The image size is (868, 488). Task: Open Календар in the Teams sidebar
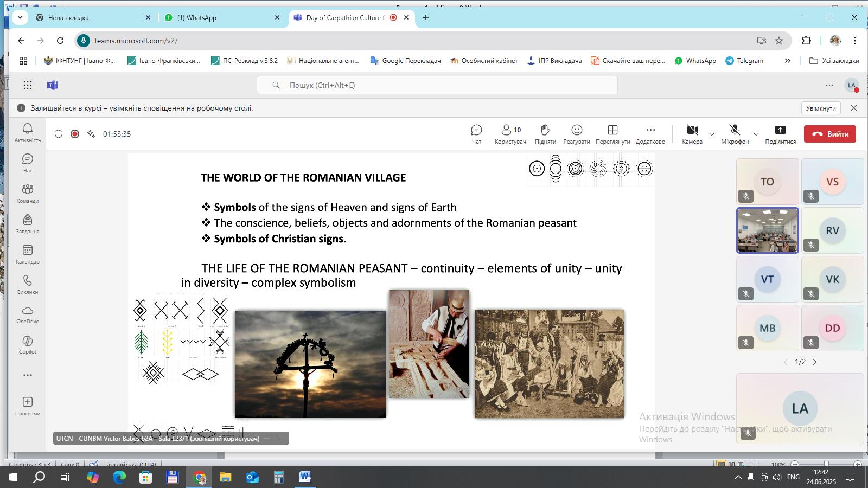[28, 254]
